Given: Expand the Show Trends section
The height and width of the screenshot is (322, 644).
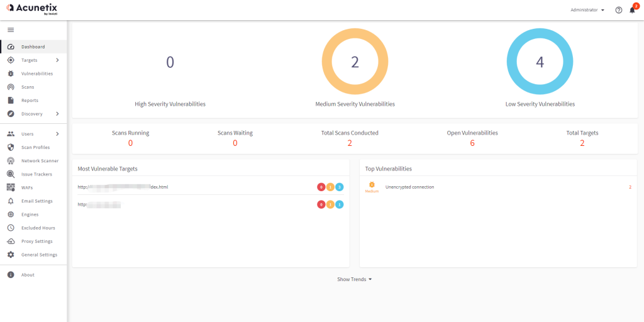Looking at the screenshot, I should 355,279.
